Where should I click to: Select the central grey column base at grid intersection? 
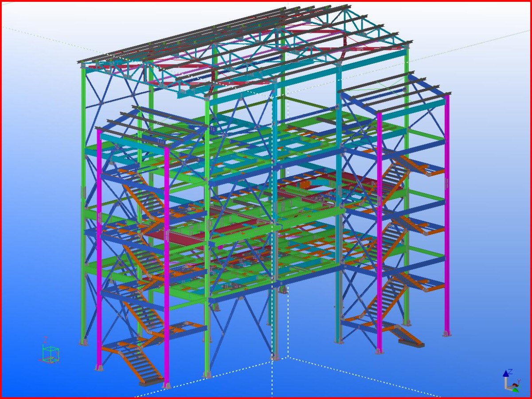pyautogui.click(x=275, y=356)
